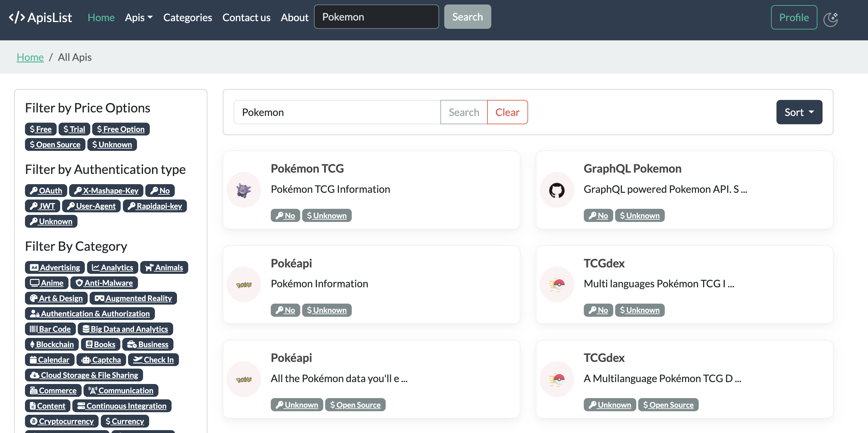Open the Apis dropdown menu

click(139, 18)
